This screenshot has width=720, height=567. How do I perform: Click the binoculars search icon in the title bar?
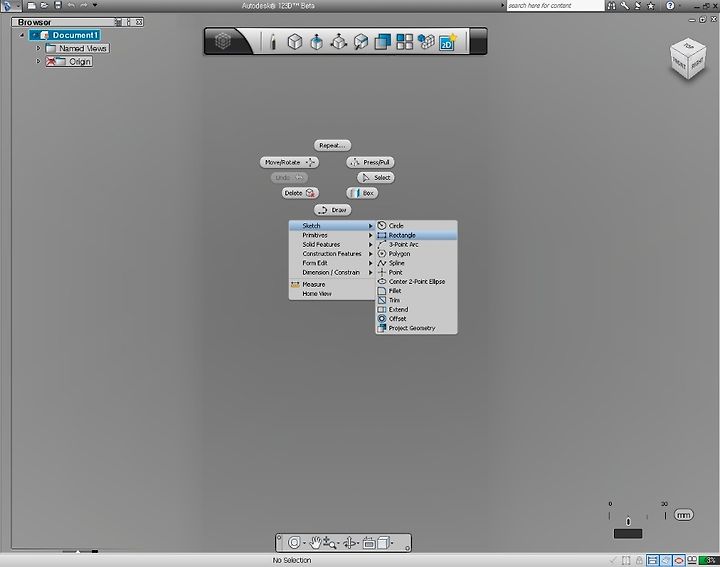(x=611, y=6)
